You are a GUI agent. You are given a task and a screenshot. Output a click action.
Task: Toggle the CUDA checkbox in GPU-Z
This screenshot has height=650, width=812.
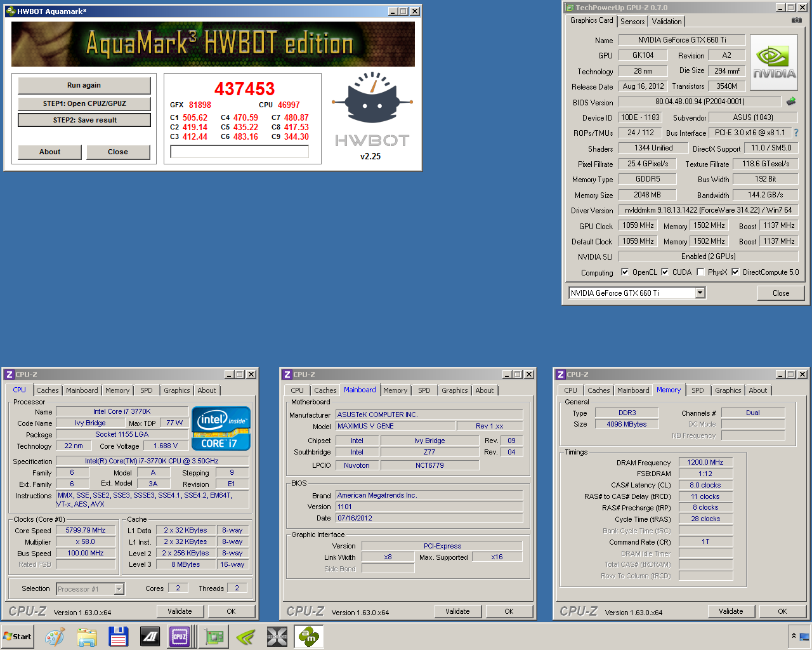pos(665,272)
